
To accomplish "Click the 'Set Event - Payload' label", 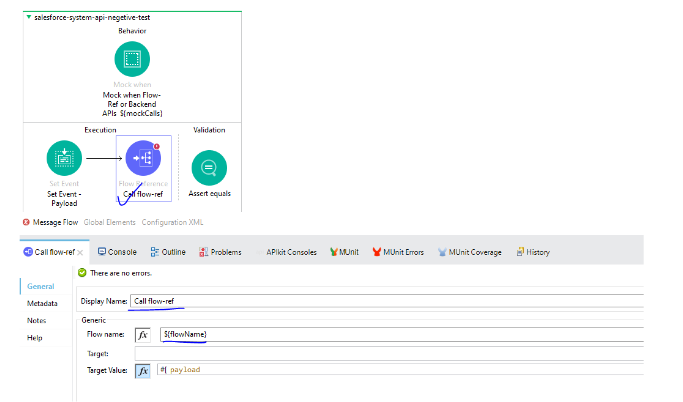I will pos(64,199).
